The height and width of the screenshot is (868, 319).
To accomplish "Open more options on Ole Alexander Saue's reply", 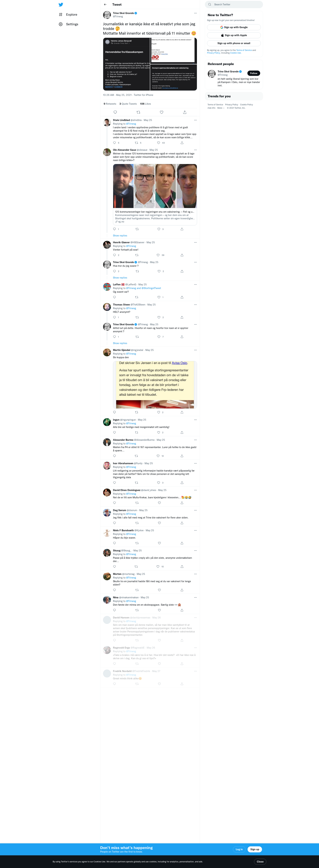I will (195, 150).
